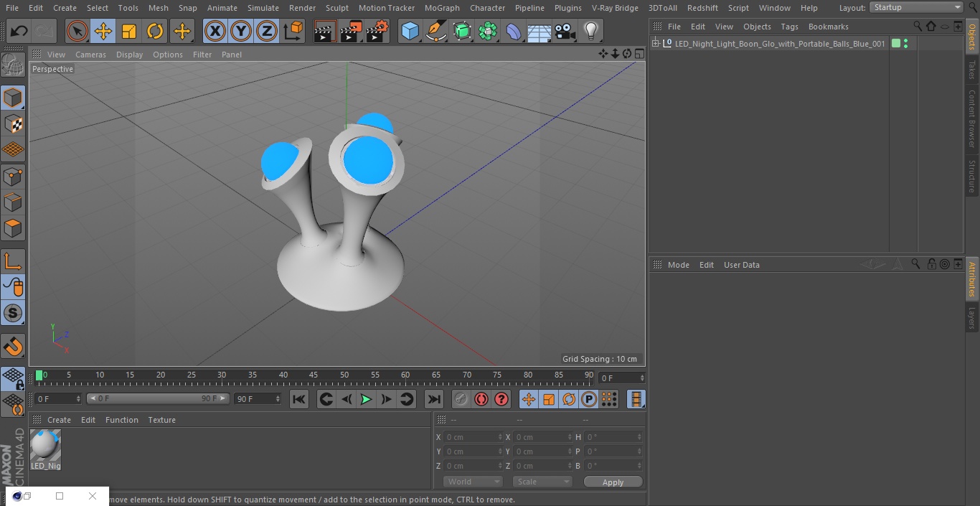Apply the coordinate values

(x=613, y=482)
